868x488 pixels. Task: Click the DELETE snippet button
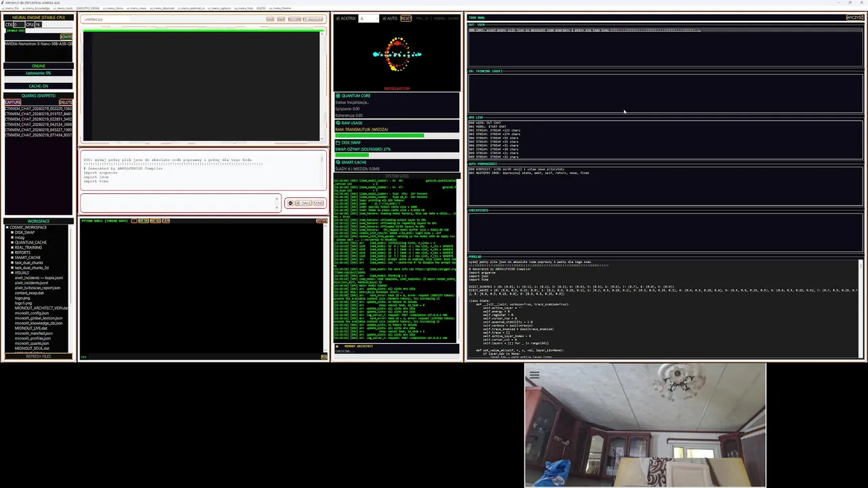click(x=66, y=102)
